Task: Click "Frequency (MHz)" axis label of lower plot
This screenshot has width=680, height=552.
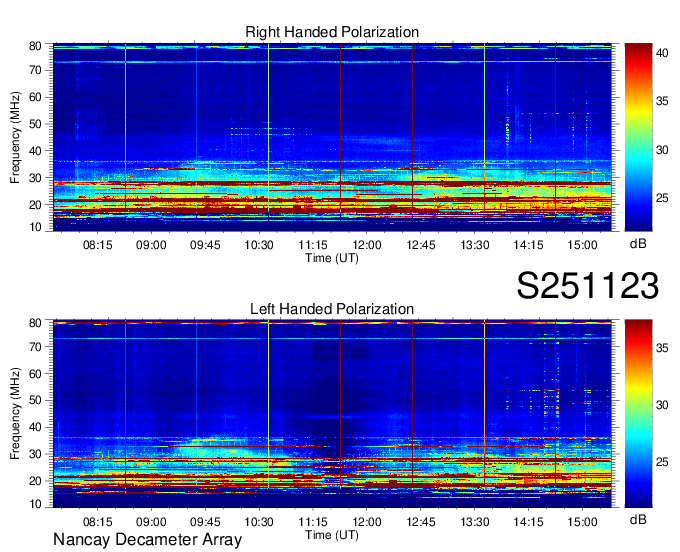Action: click(16, 413)
